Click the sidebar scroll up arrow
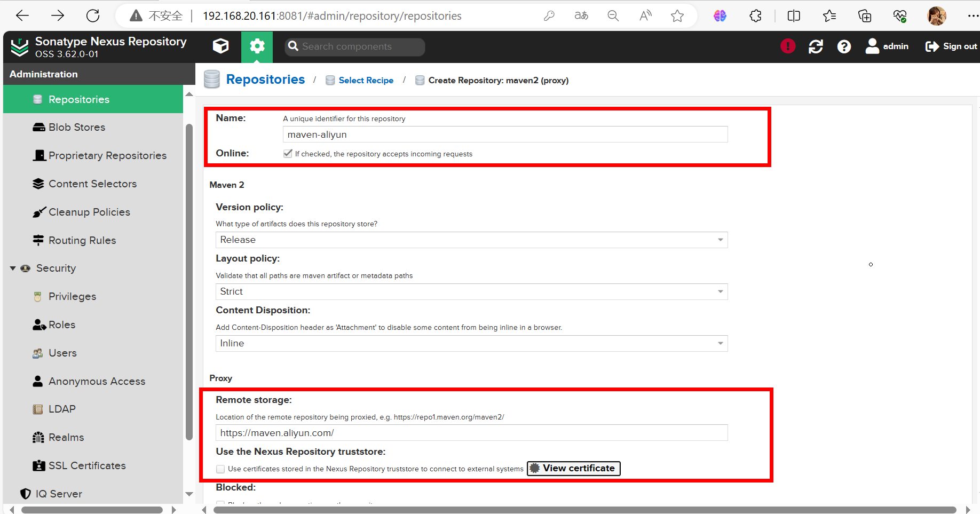This screenshot has height=514, width=980. pos(189,94)
